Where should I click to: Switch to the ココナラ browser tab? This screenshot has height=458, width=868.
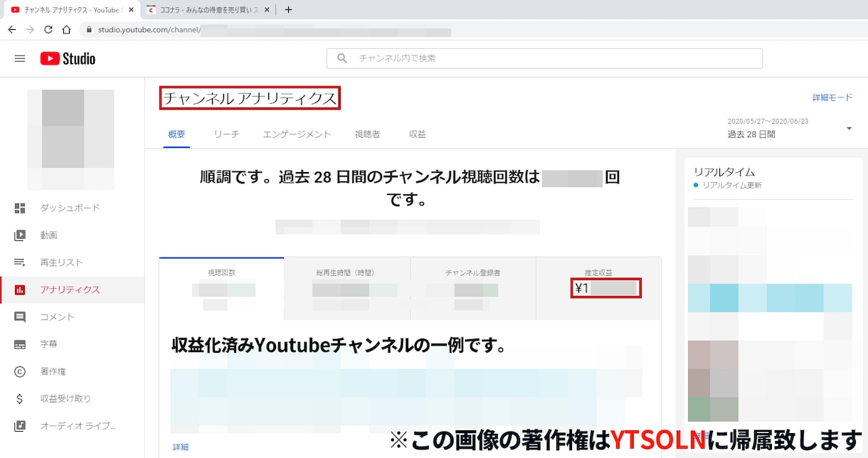208,10
